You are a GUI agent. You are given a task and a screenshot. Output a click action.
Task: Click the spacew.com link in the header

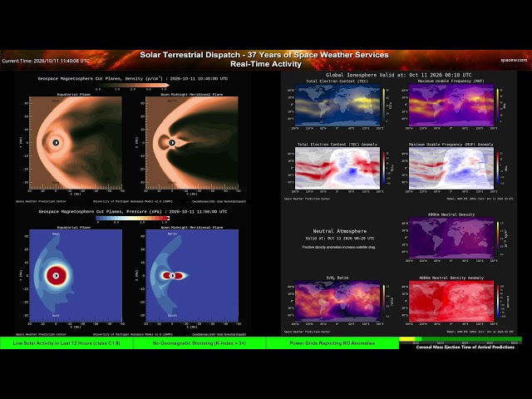[514, 60]
